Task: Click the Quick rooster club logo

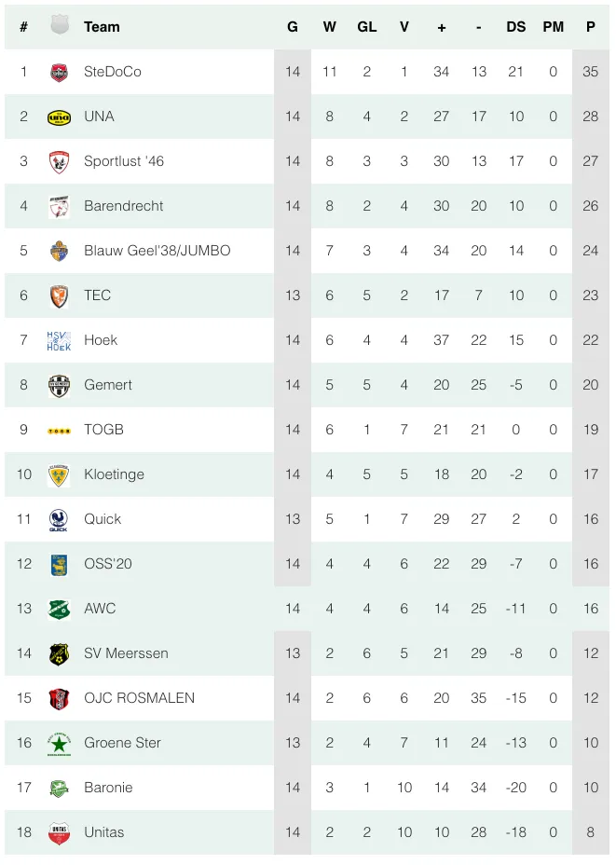Action: pos(59,520)
